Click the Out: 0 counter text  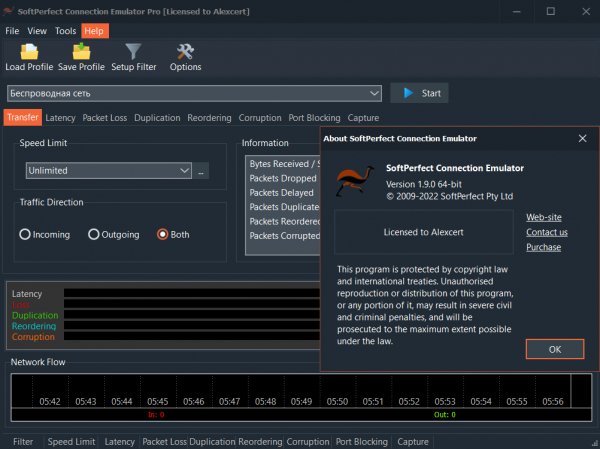[445, 415]
